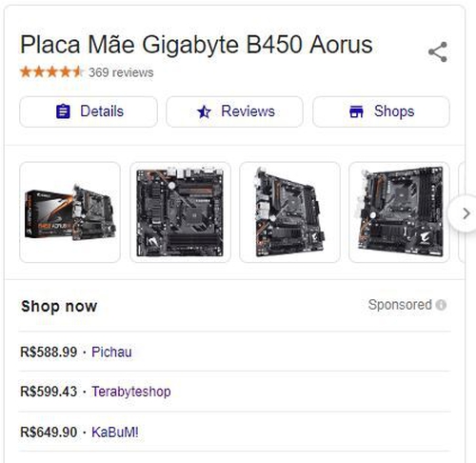476x463 pixels.
Task: Open the KaBuM! store link
Action: pos(115,433)
